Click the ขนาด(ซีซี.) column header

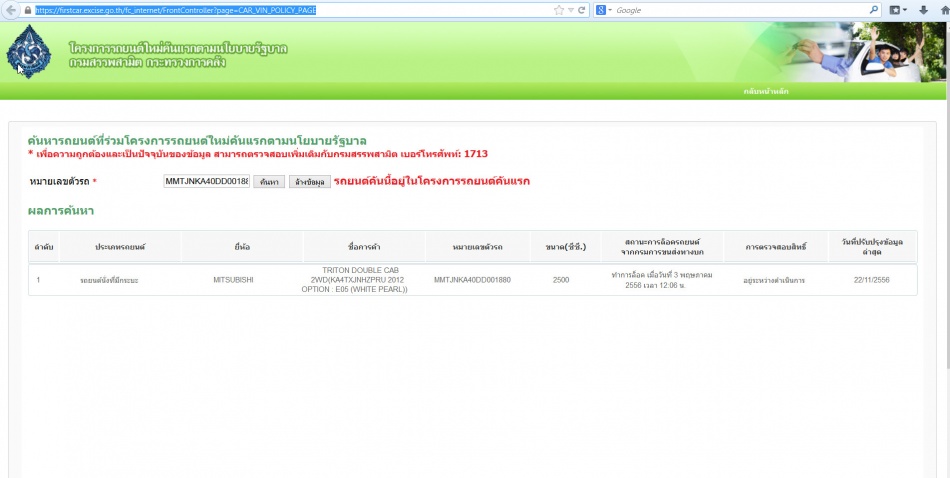pyautogui.click(x=565, y=247)
